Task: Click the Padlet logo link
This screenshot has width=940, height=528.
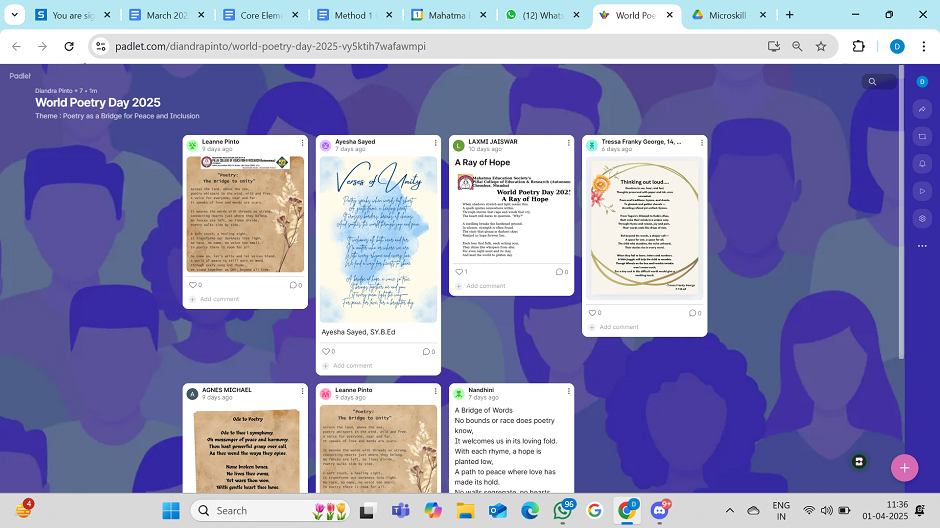Action: coord(20,76)
